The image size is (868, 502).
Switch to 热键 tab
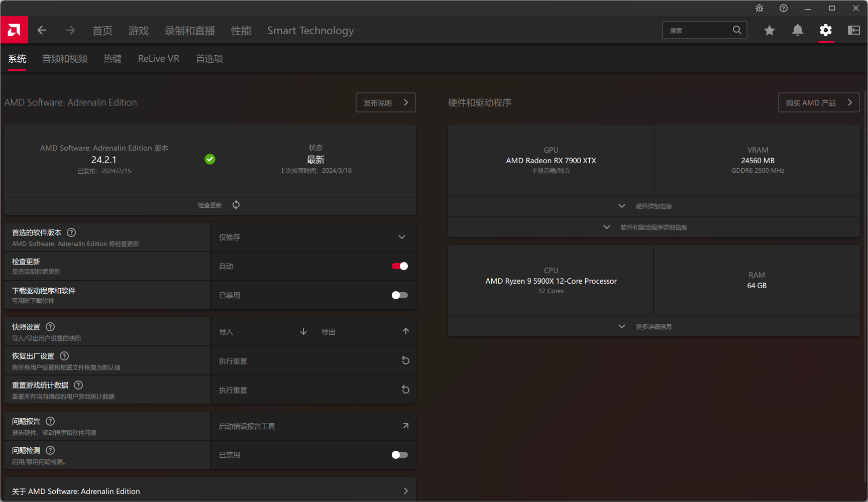[113, 59]
